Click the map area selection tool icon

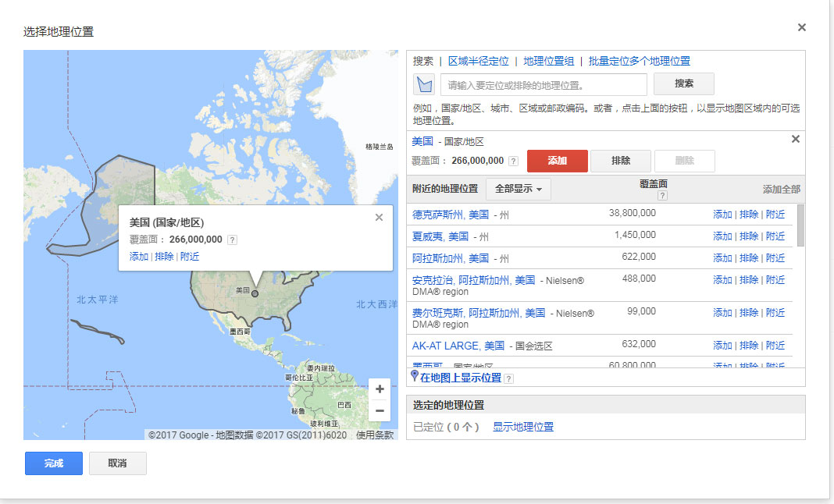point(425,84)
